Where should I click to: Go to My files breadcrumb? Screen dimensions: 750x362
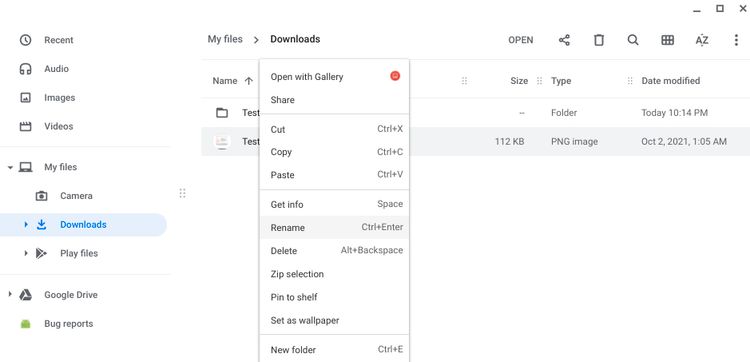[x=225, y=39]
